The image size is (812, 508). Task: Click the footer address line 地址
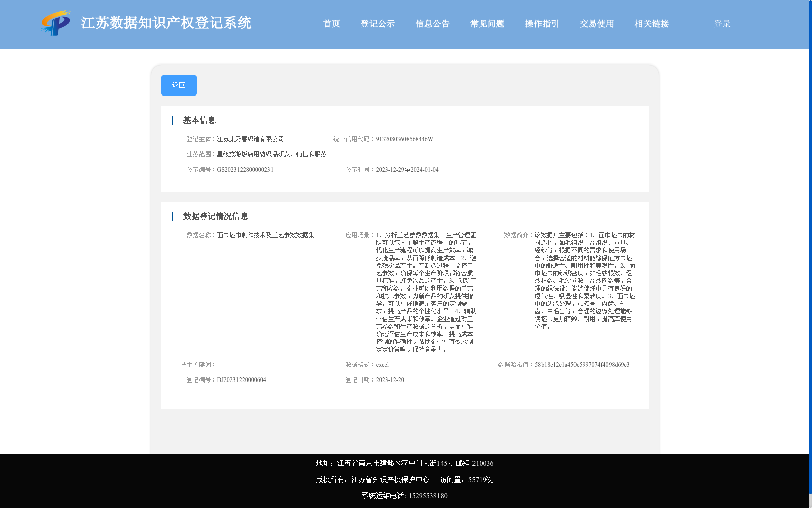[x=404, y=463]
